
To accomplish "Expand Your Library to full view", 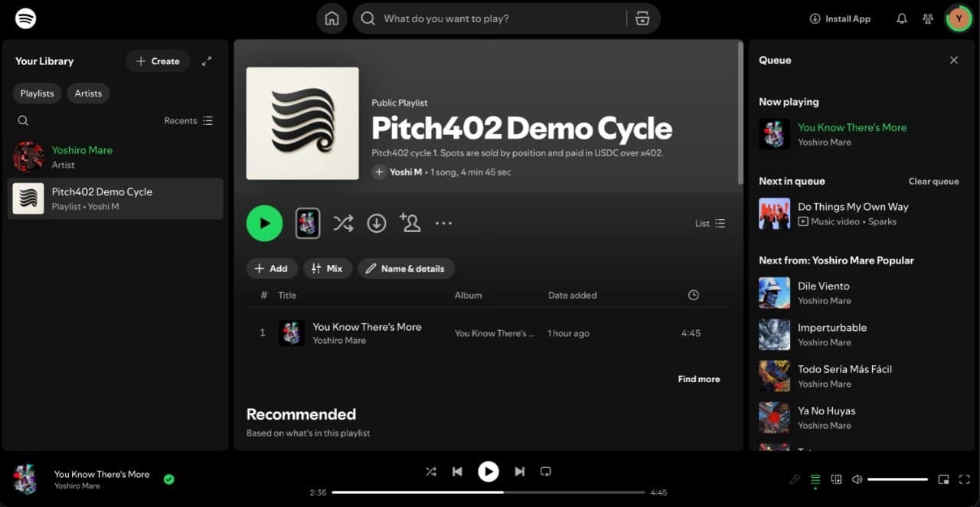I will coord(207,61).
